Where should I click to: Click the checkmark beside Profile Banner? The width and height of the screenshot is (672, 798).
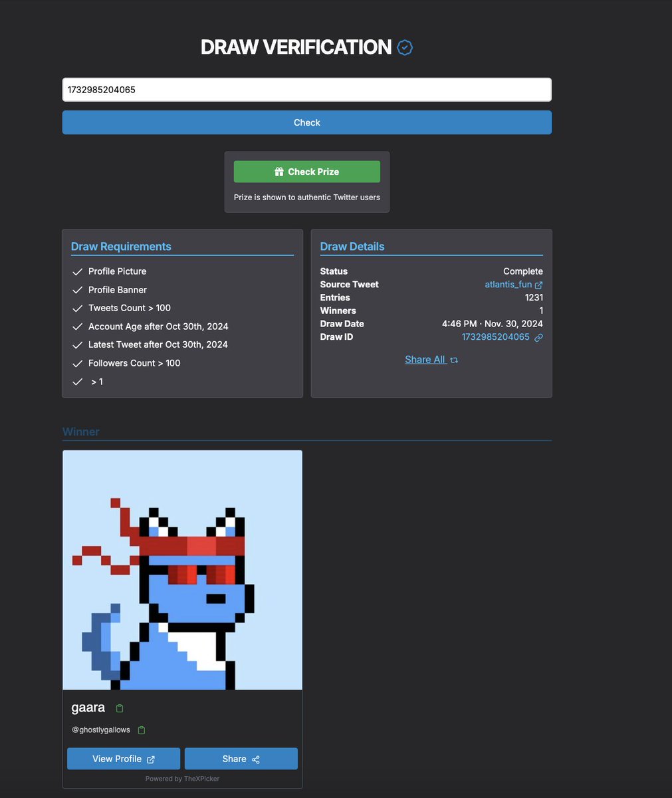(77, 290)
